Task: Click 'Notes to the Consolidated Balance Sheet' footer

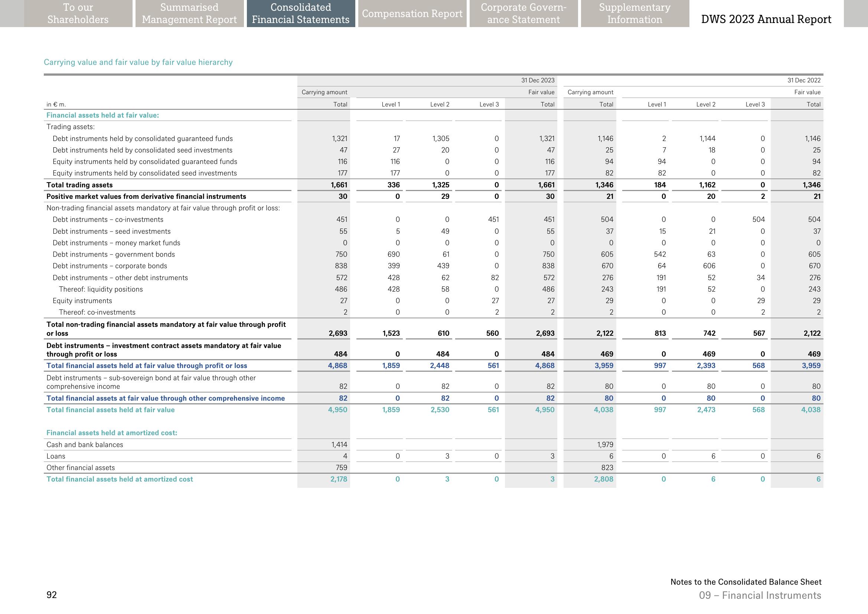Action: [746, 582]
